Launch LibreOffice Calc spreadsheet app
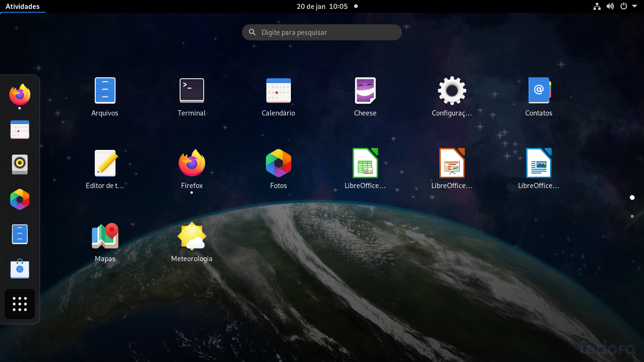The height and width of the screenshot is (362, 644). 365,164
